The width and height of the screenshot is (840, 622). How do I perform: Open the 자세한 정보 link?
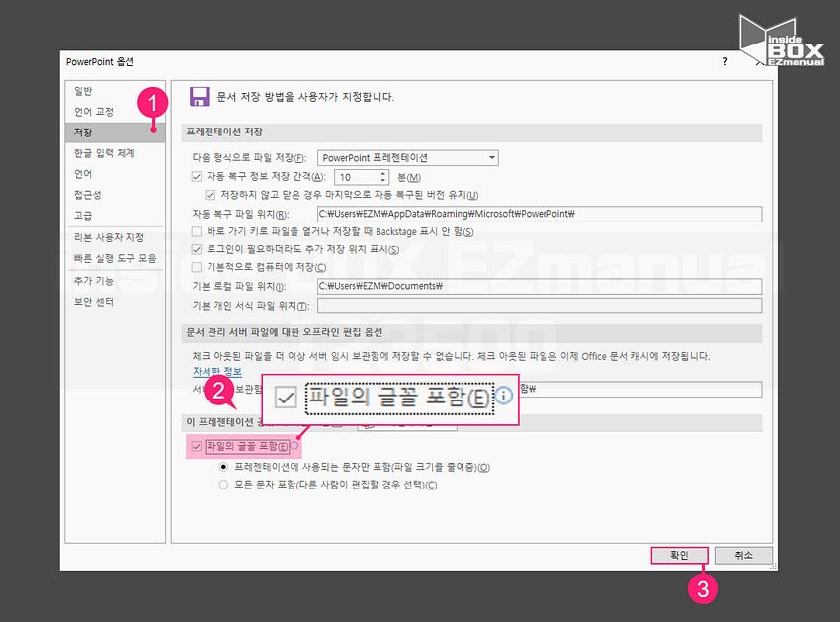point(217,371)
